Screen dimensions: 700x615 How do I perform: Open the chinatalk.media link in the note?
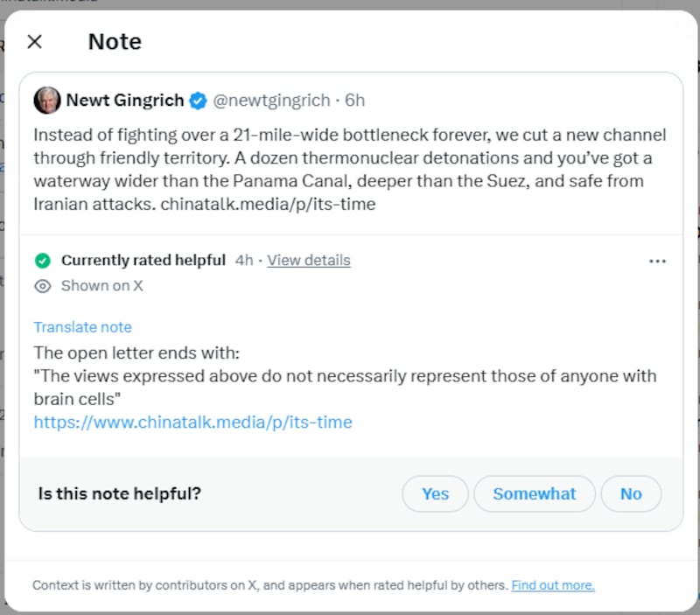pos(192,422)
